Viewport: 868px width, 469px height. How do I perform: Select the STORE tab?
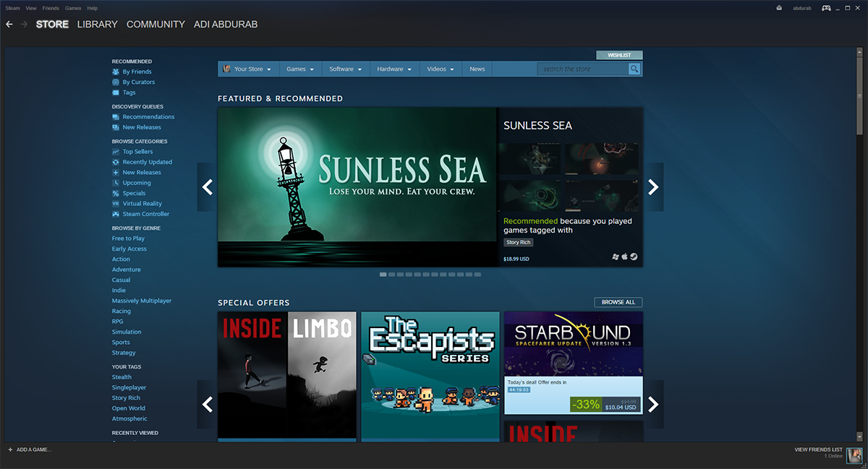52,25
